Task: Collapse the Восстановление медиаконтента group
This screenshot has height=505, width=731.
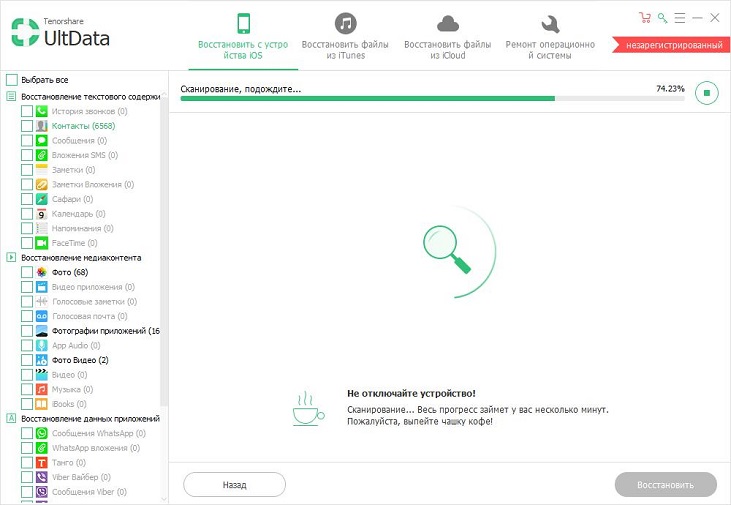Action: [x=11, y=257]
